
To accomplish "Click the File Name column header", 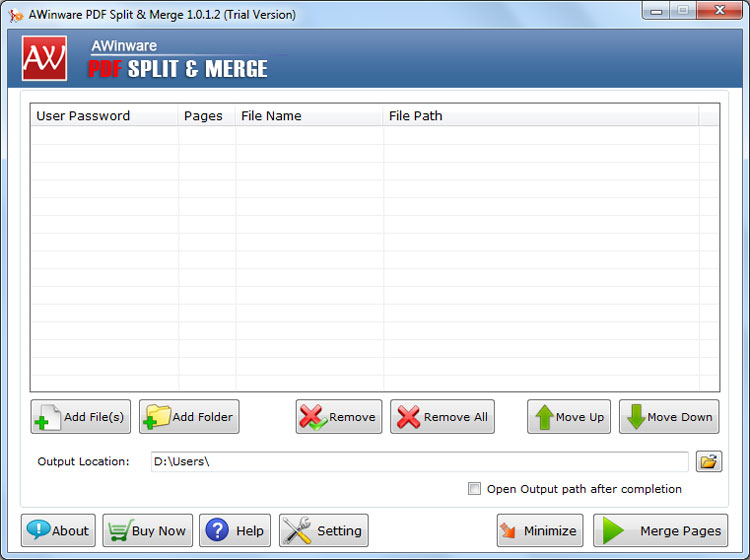I will pos(309,116).
